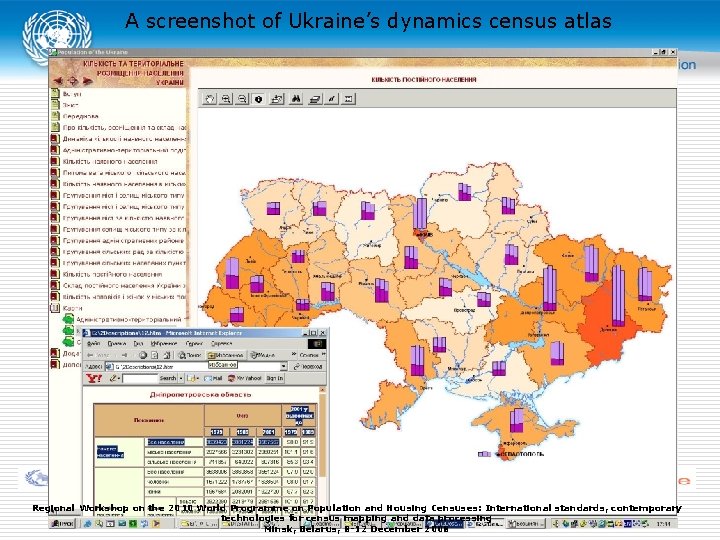The height and width of the screenshot is (540, 720).
Task: Open the Правка menu in Internet Explorer
Action: point(117,343)
